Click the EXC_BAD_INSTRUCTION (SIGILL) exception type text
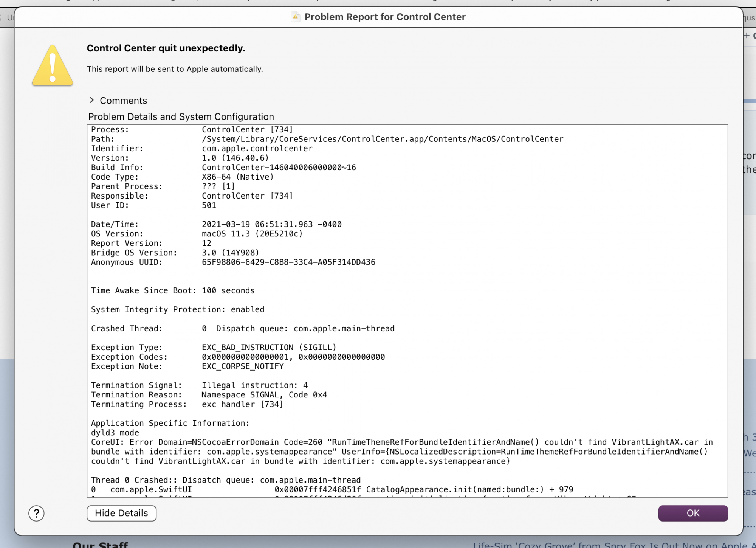 pyautogui.click(x=269, y=347)
